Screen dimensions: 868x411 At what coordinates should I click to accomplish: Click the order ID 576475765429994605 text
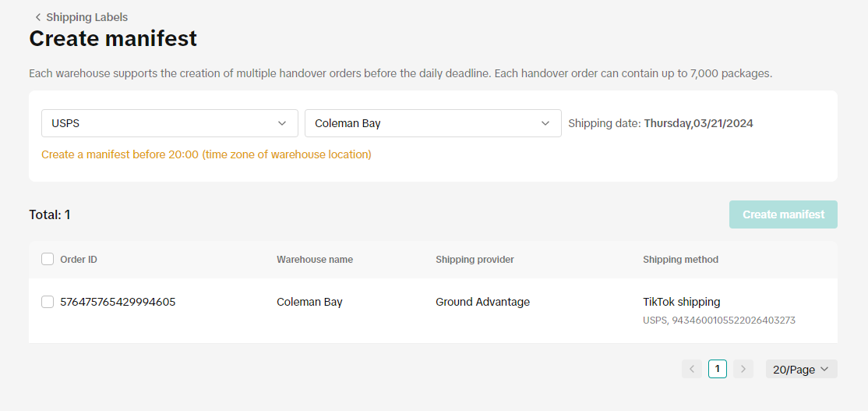[x=118, y=302]
